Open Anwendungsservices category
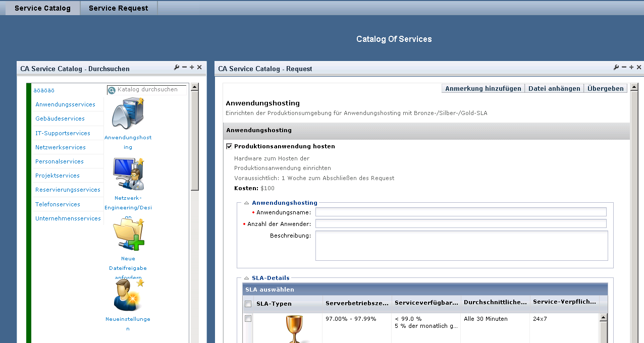The height and width of the screenshot is (343, 644). pyautogui.click(x=65, y=104)
